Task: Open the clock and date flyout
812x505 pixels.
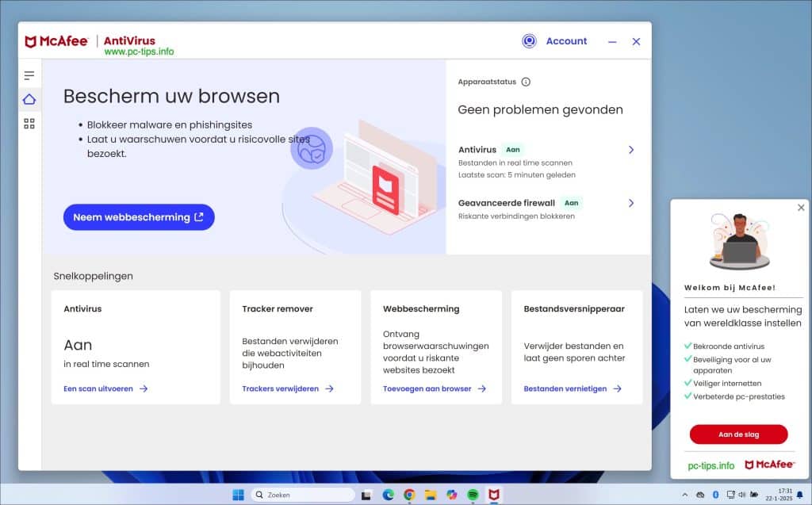Action: (779, 495)
